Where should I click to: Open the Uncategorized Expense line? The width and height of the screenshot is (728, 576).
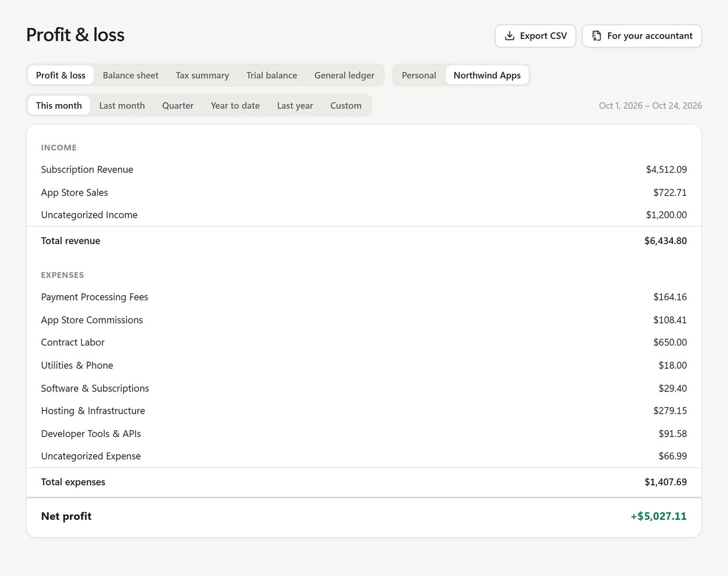364,456
